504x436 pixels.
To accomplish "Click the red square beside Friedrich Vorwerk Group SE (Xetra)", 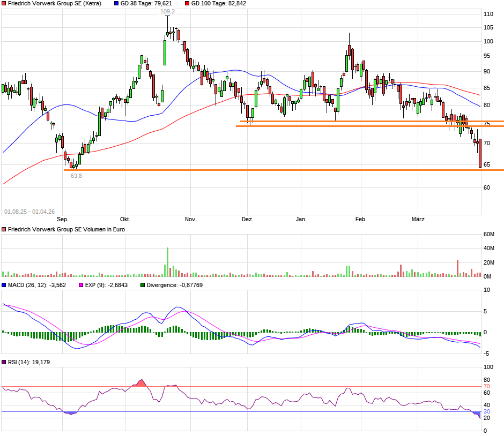I will [4, 3].
